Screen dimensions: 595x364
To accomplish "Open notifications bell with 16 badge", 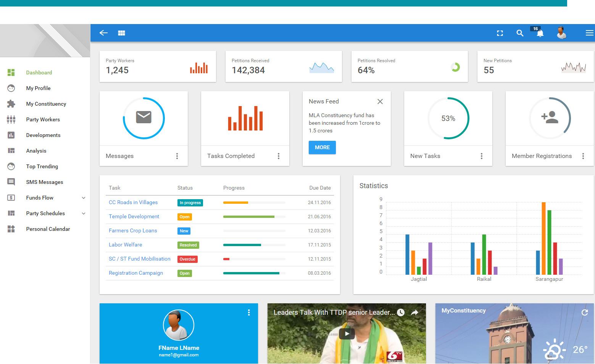I will click(540, 33).
